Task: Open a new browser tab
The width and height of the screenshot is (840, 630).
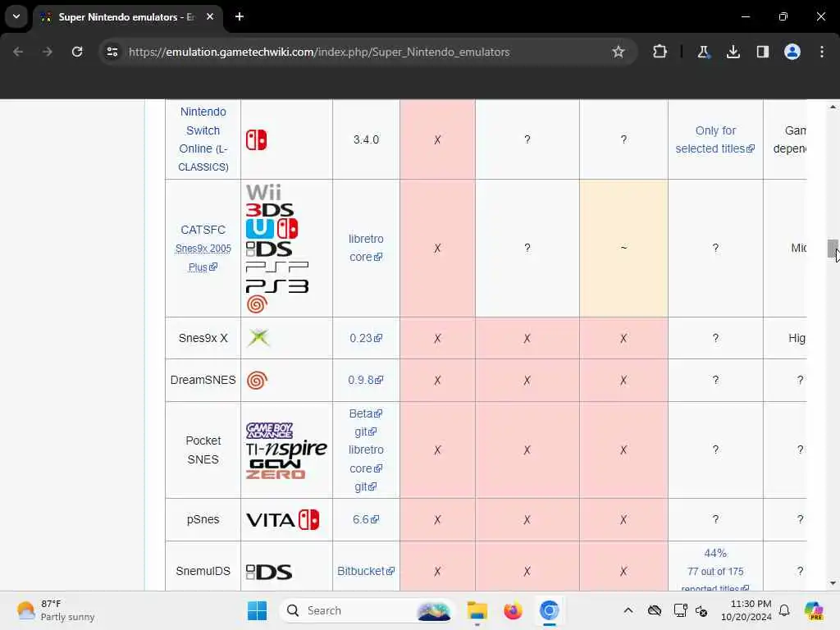Action: 240,16
